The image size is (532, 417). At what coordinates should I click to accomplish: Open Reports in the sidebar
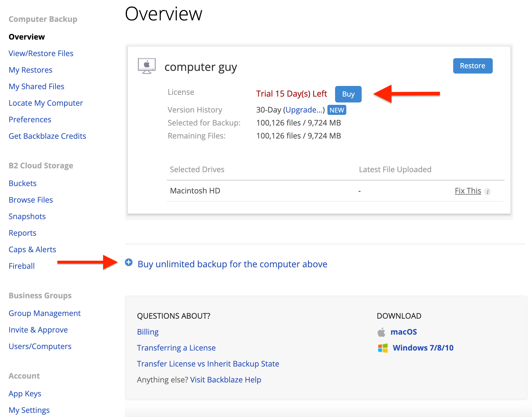point(22,233)
